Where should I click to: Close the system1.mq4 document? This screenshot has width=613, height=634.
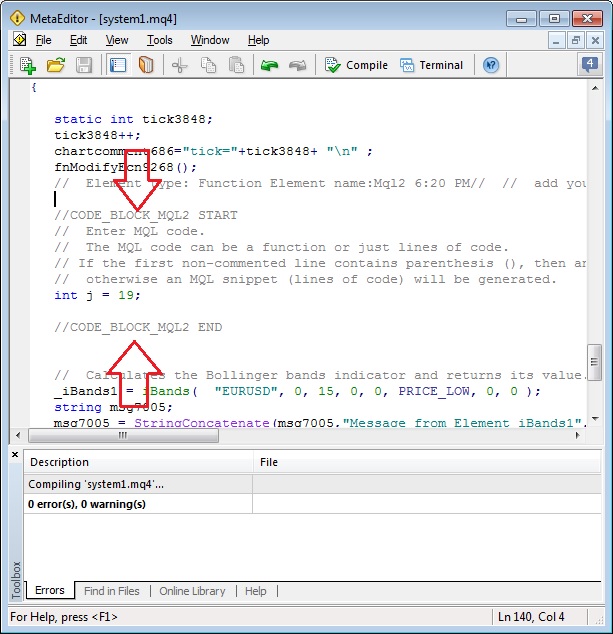tap(595, 40)
